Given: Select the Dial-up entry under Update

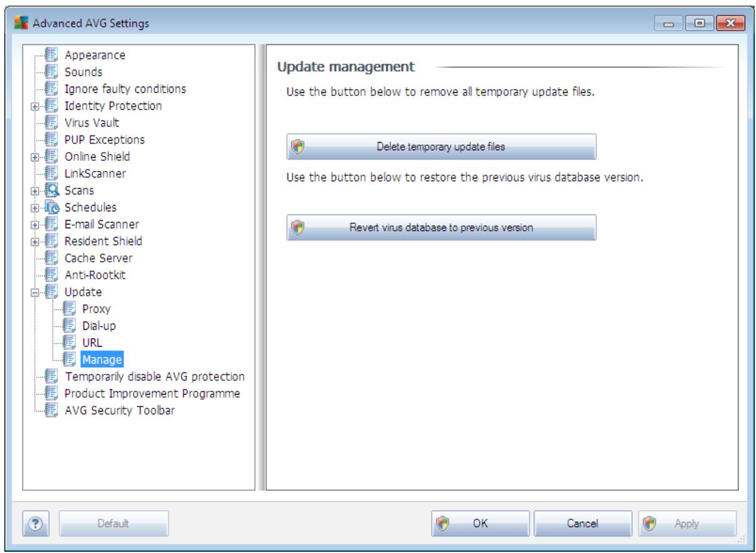Looking at the screenshot, I should (x=99, y=325).
